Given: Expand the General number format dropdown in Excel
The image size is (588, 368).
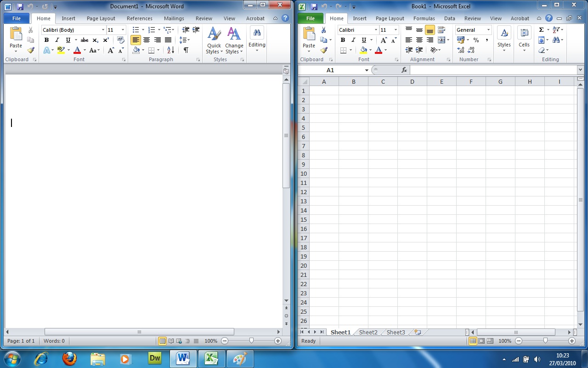Looking at the screenshot, I should (488, 30).
